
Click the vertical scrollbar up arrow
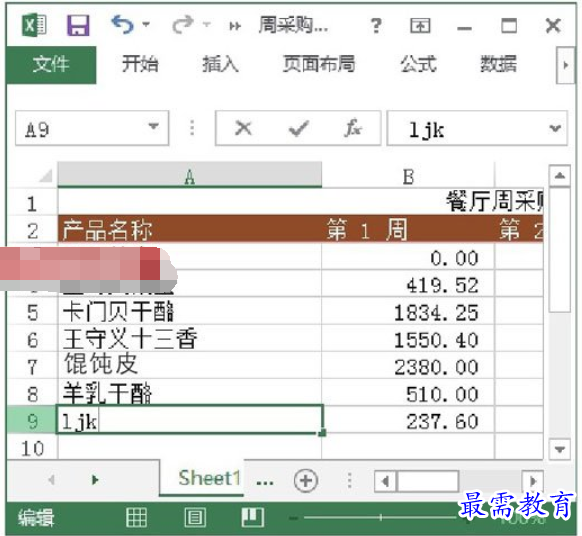560,176
